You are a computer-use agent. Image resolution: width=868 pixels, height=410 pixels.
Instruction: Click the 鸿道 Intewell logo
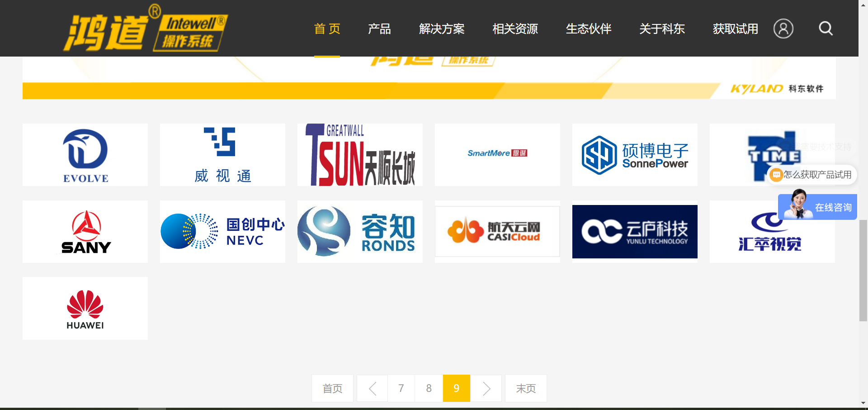click(145, 28)
